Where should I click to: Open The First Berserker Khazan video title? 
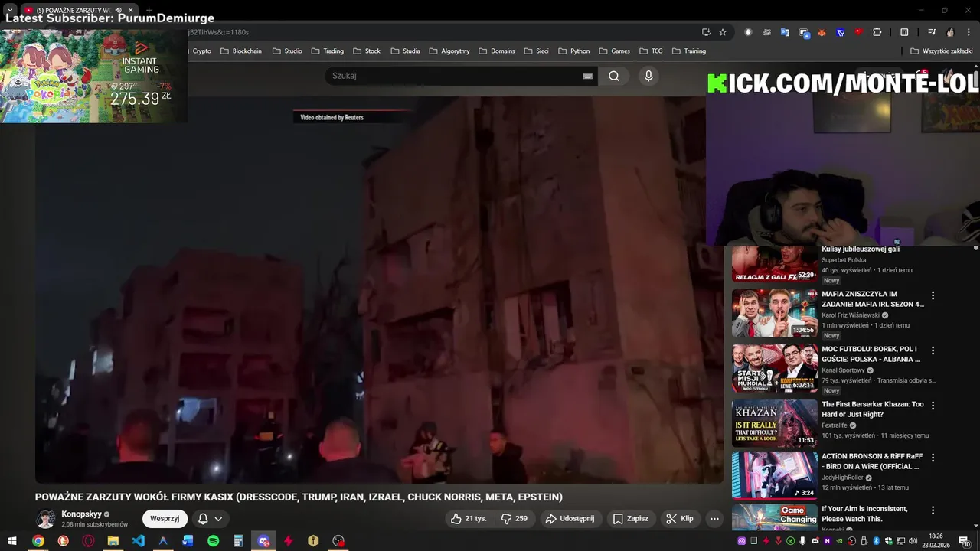click(x=872, y=409)
